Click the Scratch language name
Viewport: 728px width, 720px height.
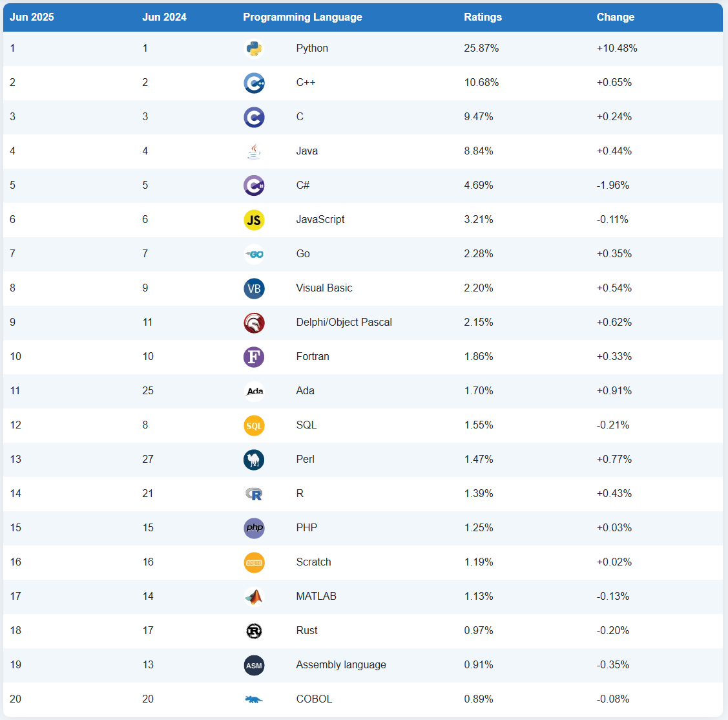point(313,562)
